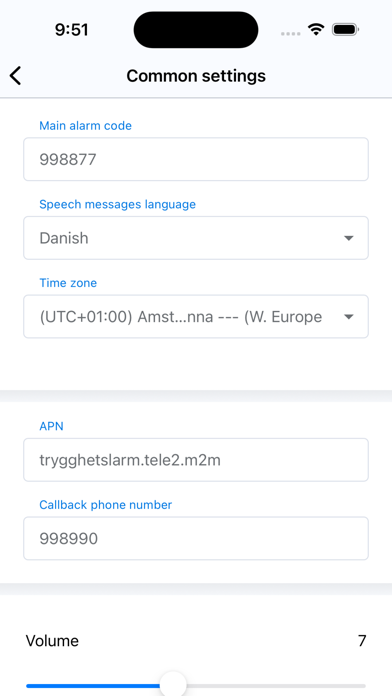Open the Speech messages language dropdown arrow
The width and height of the screenshot is (392, 696).
click(x=348, y=238)
